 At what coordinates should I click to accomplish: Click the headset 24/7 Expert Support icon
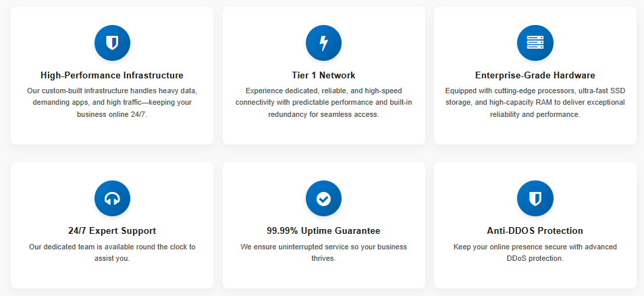tap(112, 199)
